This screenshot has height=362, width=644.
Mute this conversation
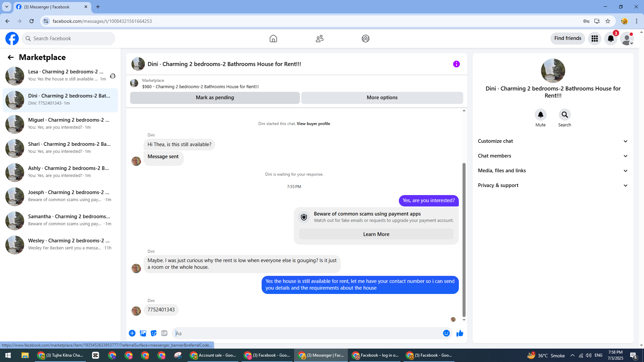coord(540,115)
